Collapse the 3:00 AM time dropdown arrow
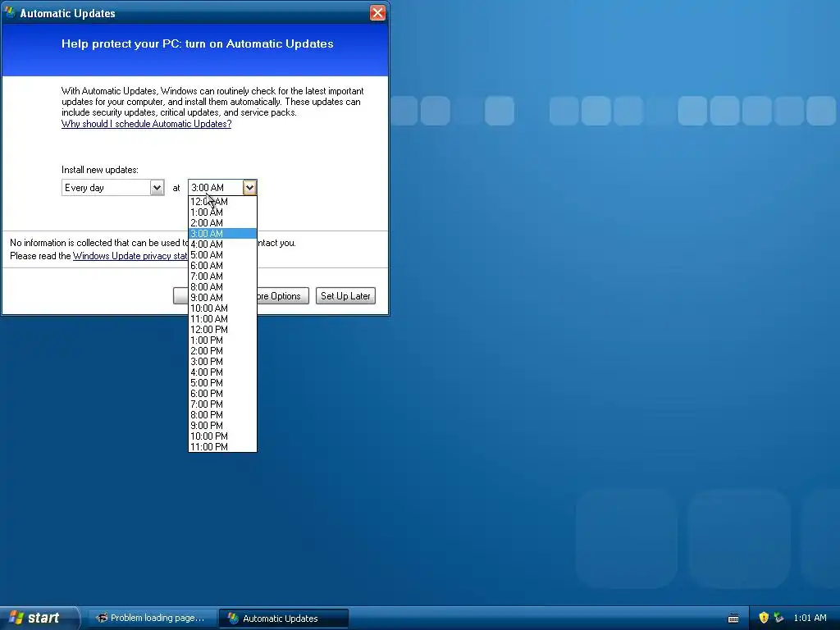Viewport: 840px width, 630px height. [x=249, y=188]
